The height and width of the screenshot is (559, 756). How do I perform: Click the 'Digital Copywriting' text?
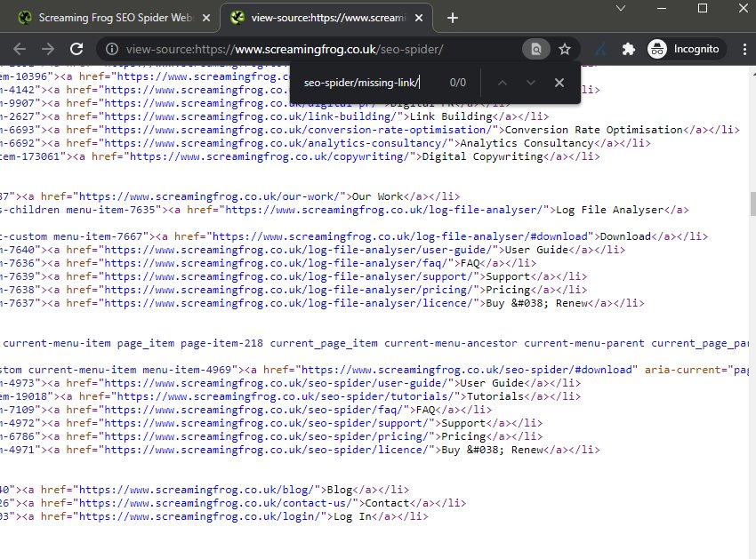(x=483, y=156)
